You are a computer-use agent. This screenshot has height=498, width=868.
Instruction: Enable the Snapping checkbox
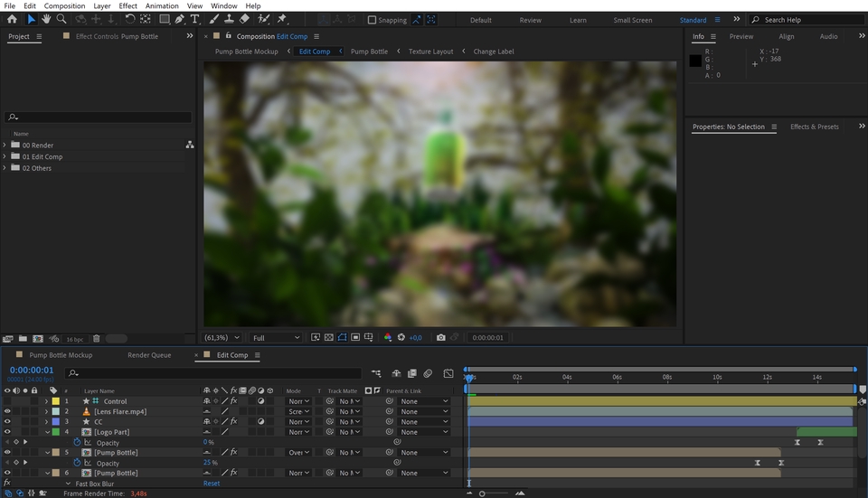click(372, 20)
